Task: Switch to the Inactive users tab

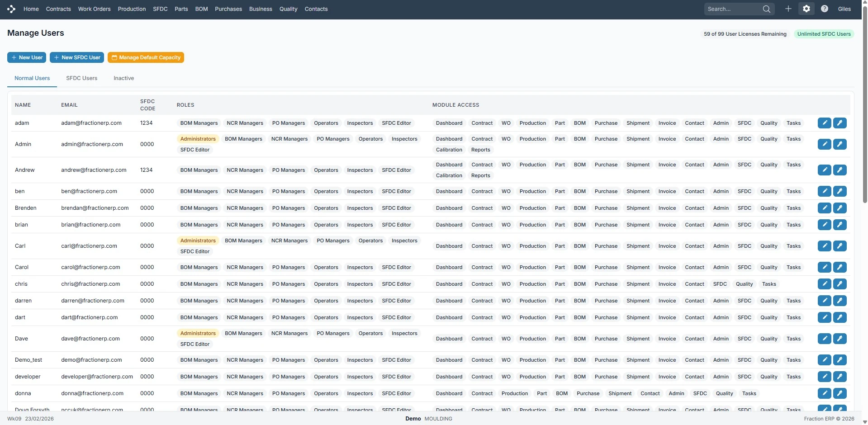Action: [x=123, y=78]
